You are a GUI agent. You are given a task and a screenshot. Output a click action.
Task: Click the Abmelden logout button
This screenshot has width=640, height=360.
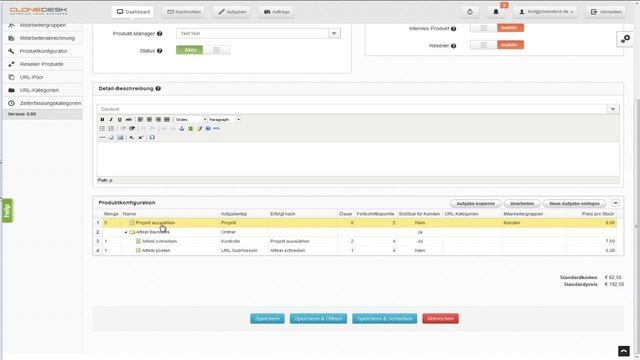(x=606, y=12)
